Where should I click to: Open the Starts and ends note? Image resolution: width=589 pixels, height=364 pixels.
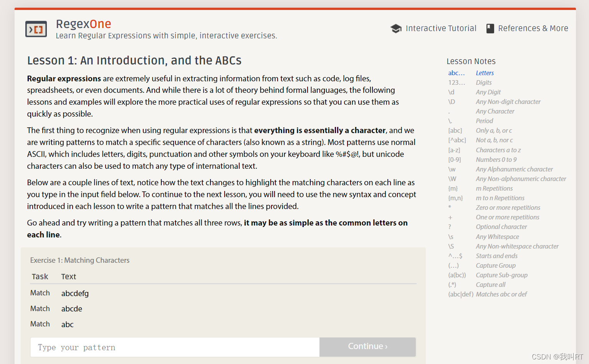coord(496,256)
